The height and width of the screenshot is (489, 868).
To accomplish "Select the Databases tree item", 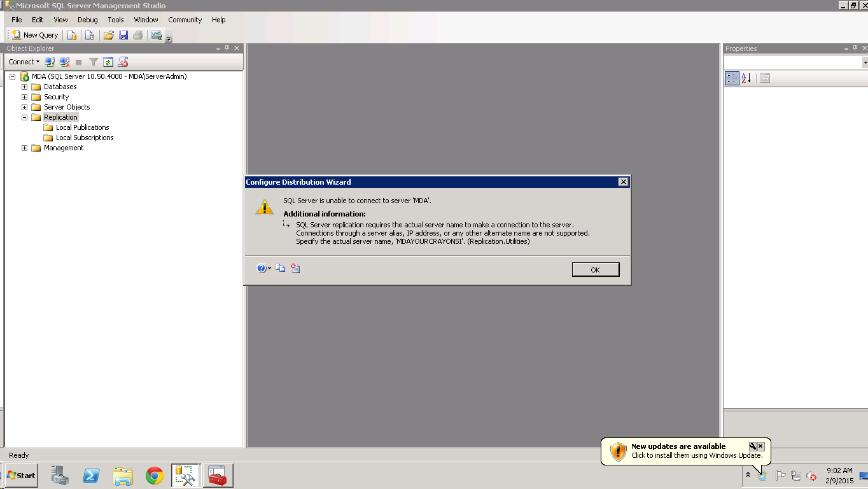I will [60, 87].
